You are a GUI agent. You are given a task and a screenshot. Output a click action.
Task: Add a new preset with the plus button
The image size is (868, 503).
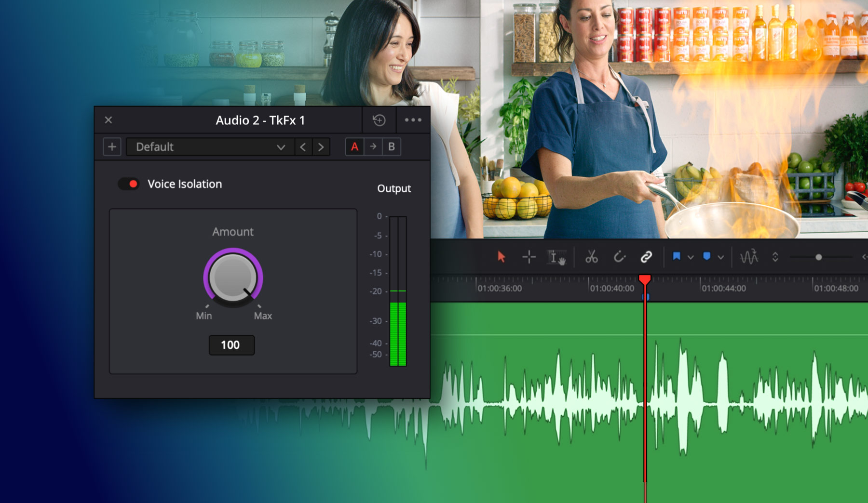pos(112,147)
